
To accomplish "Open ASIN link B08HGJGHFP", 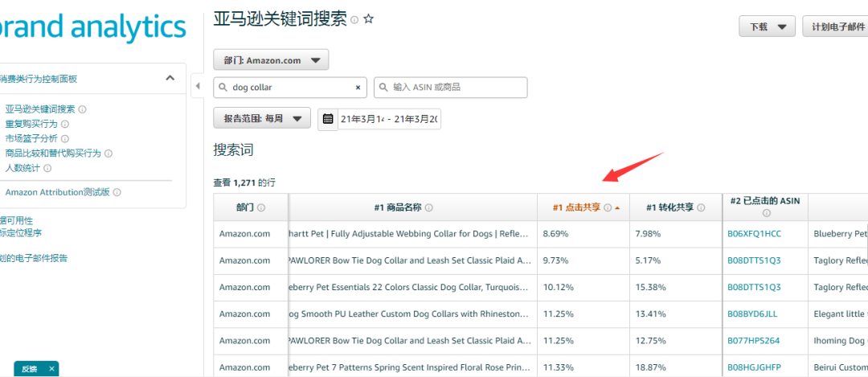I will click(x=753, y=367).
